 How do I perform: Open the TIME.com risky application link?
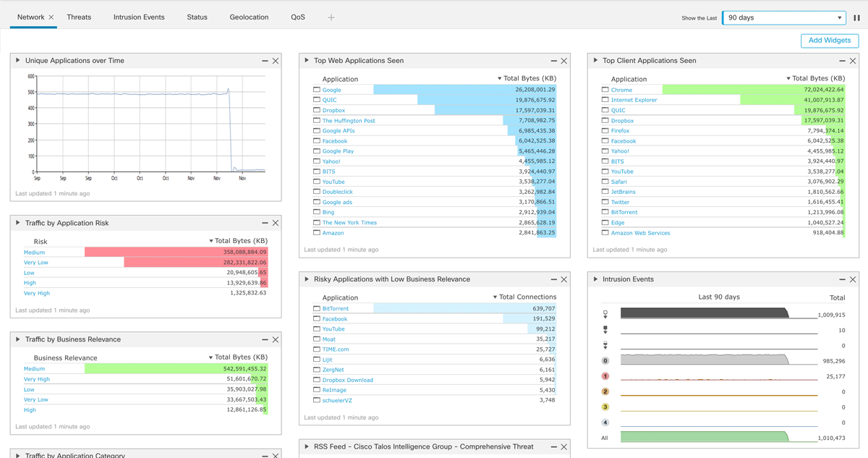coord(336,349)
